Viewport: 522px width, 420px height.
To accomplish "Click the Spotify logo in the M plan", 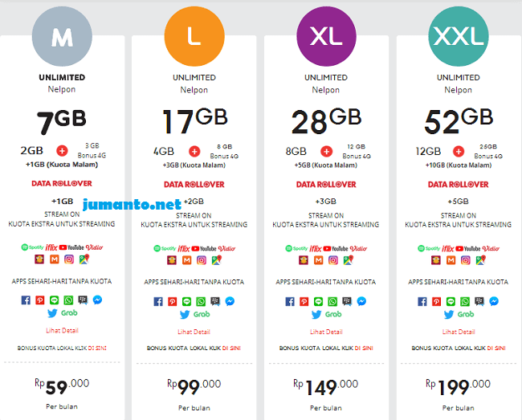I will pyautogui.click(x=32, y=247).
